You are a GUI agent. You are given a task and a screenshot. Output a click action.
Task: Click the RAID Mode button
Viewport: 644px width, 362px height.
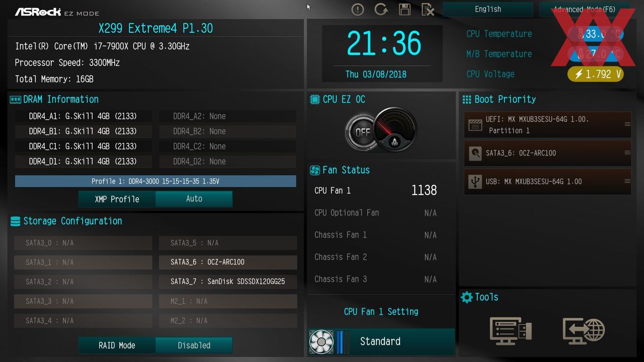tap(117, 345)
